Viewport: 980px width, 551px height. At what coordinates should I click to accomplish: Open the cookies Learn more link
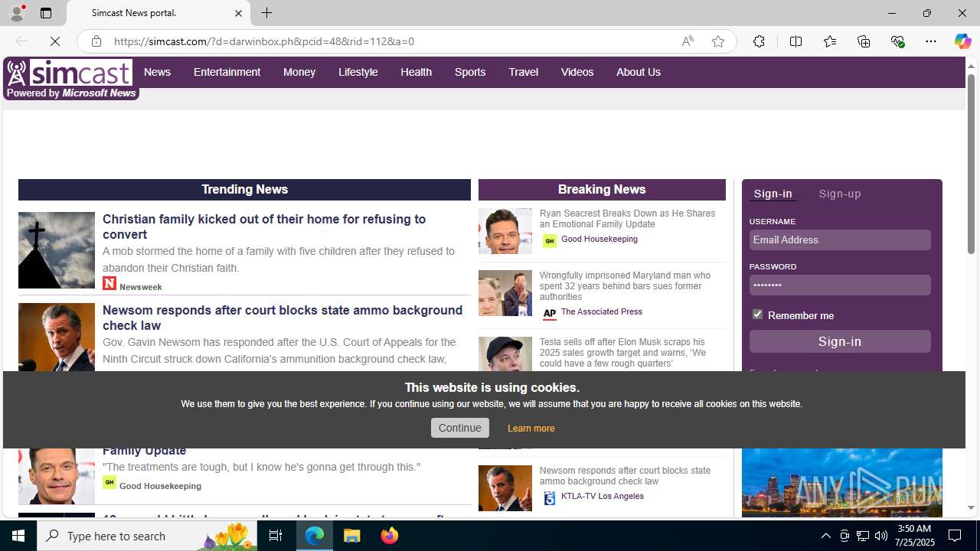[531, 429]
